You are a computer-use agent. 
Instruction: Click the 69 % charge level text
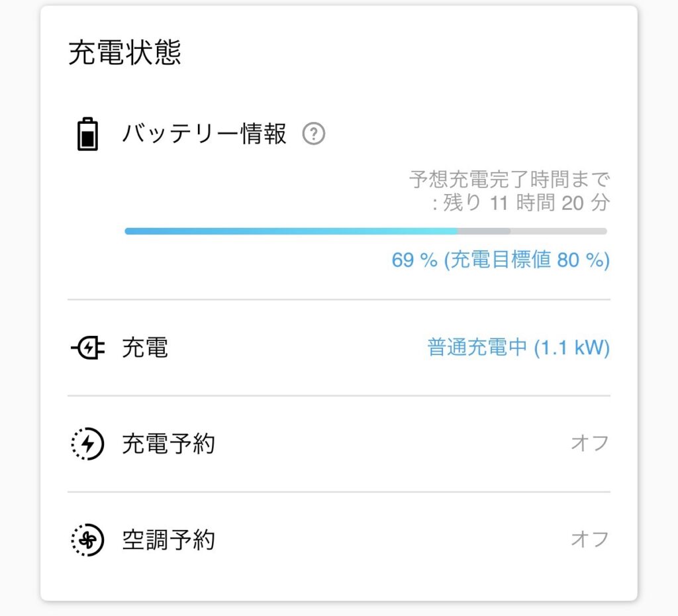coord(414,260)
